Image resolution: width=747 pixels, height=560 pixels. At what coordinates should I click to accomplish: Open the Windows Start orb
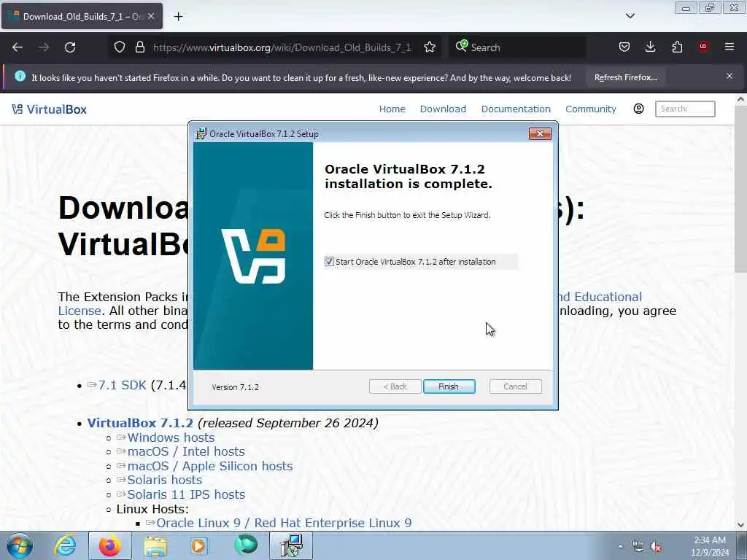pos(20,545)
